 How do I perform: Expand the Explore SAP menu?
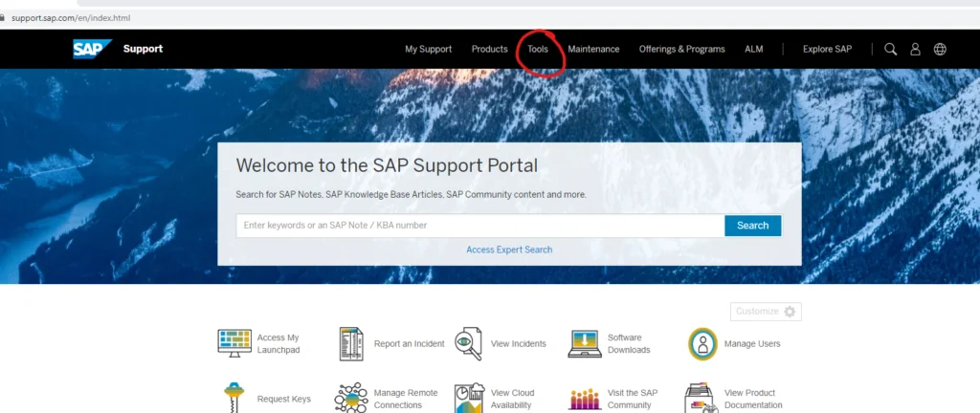coord(827,50)
